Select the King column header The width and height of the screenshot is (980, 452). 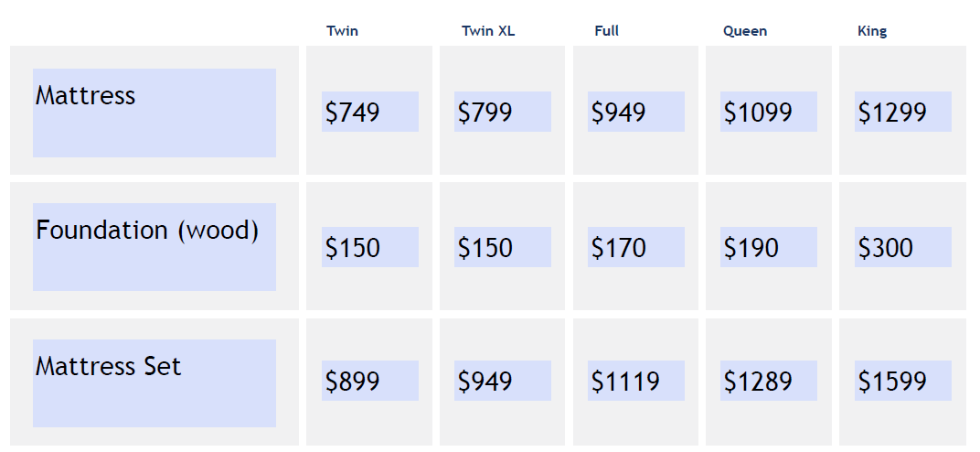(872, 31)
